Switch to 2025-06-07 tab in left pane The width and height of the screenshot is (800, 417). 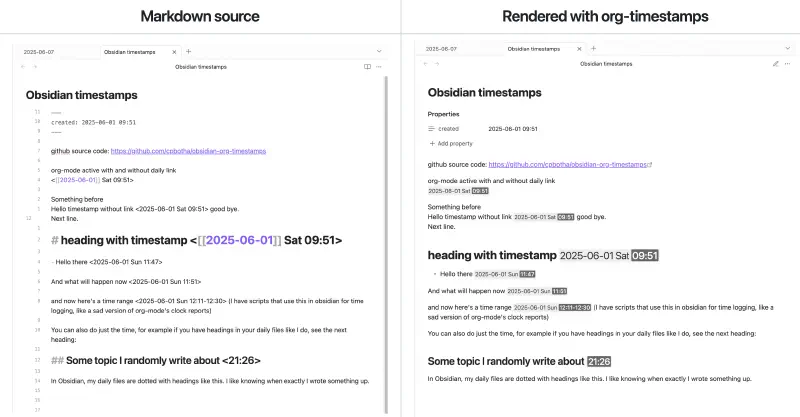[39, 50]
